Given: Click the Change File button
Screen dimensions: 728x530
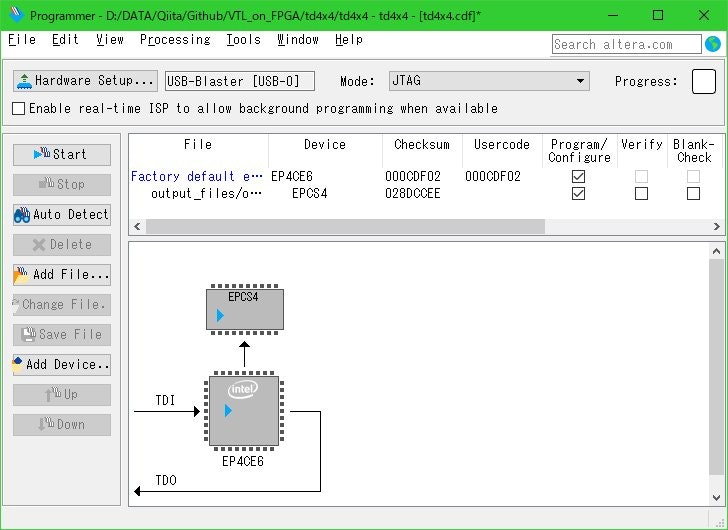Looking at the screenshot, I should click(x=62, y=305).
